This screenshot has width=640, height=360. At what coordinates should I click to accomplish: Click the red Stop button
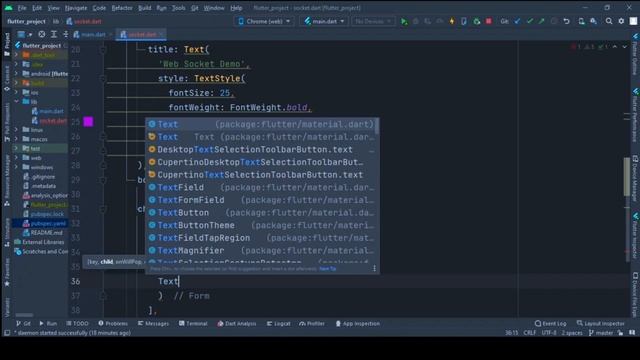point(489,21)
